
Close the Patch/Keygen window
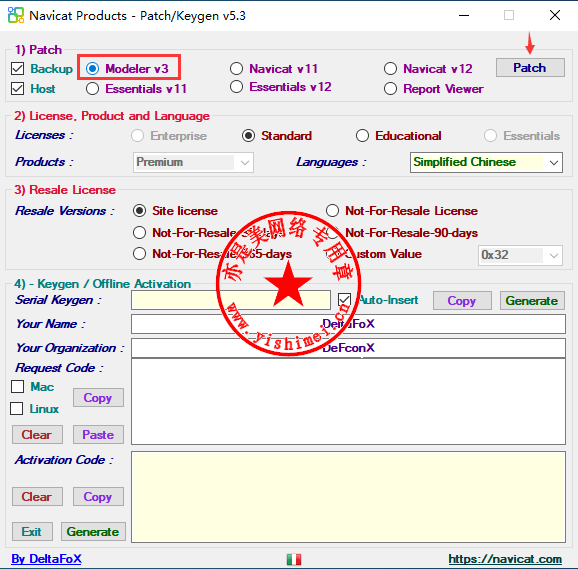pyautogui.click(x=555, y=15)
